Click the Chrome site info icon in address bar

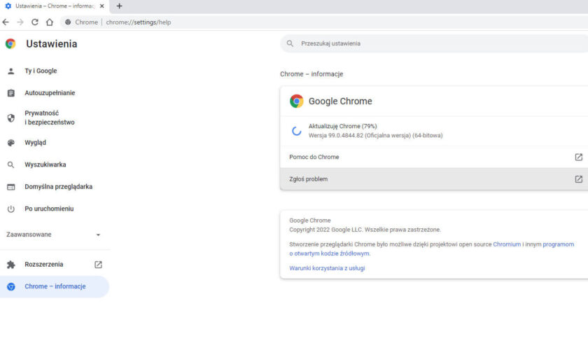(68, 22)
